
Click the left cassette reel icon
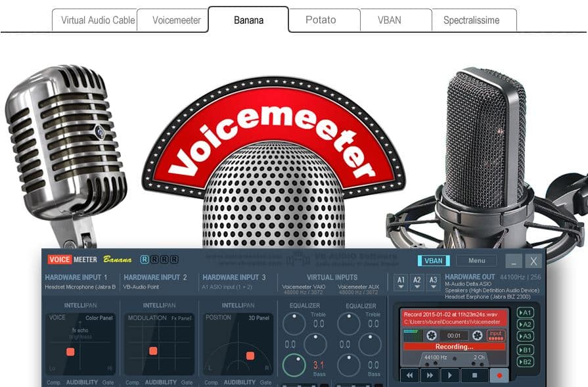click(x=432, y=335)
